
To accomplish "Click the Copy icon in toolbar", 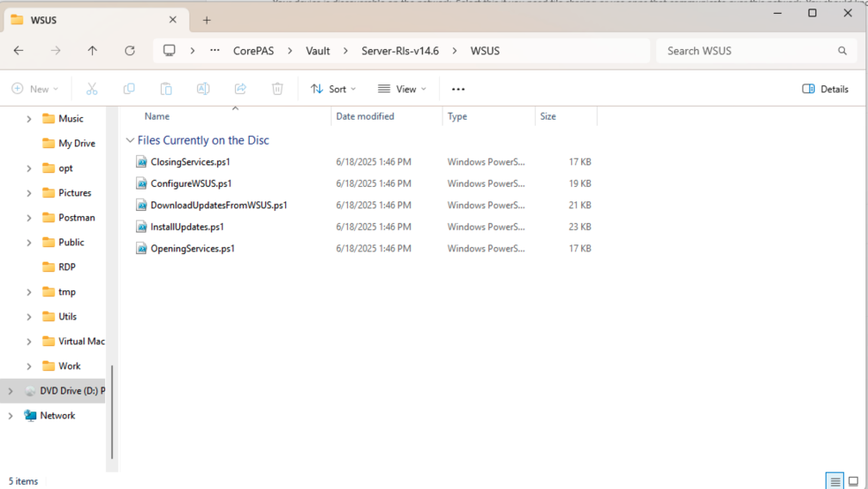I will pyautogui.click(x=129, y=89).
